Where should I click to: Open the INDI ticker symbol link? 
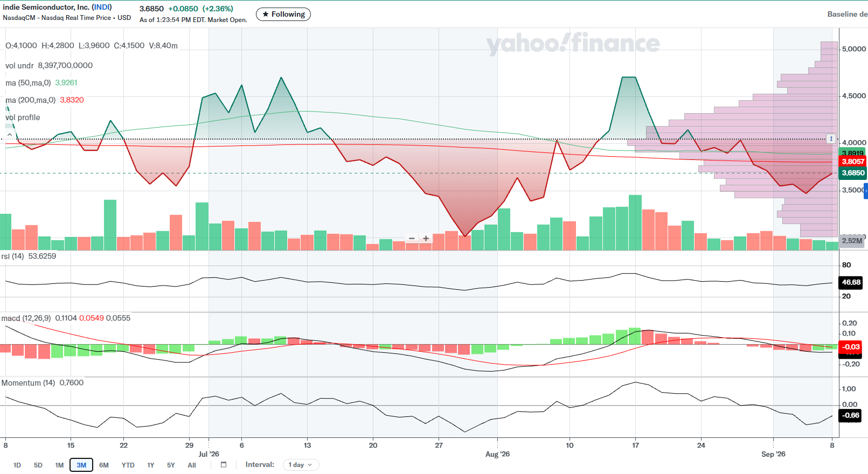[x=102, y=8]
